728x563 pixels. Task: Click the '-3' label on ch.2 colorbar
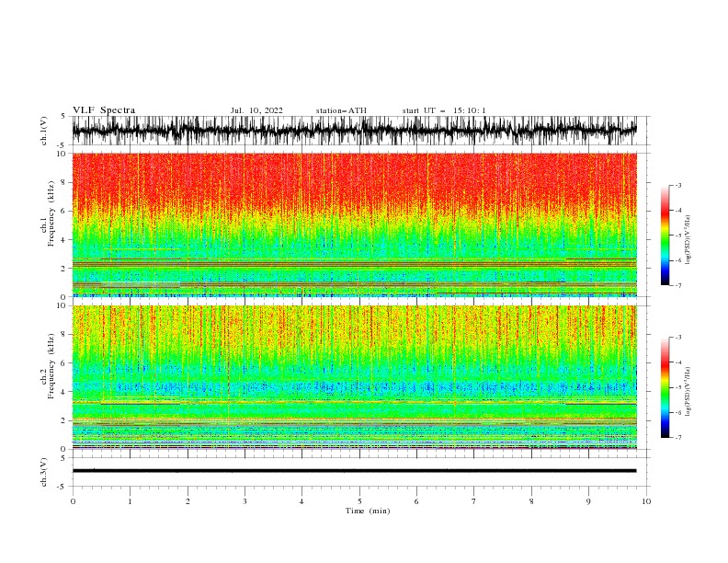[678, 338]
